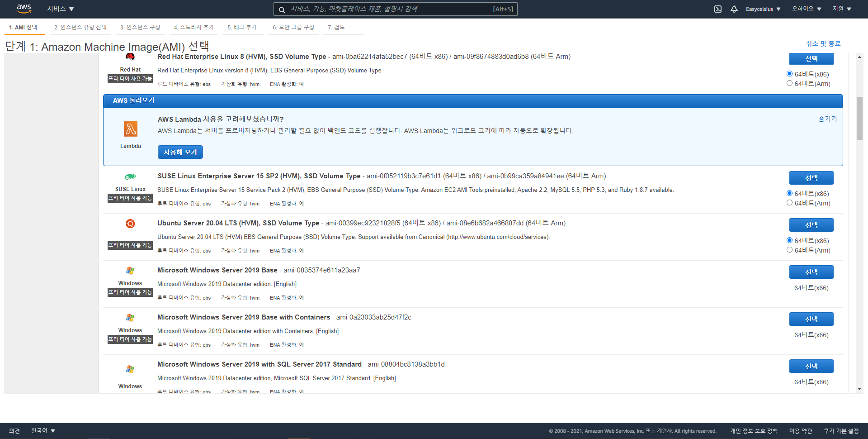Click the vertical scrollbar thumb
The image size is (868, 439).
coord(859,118)
